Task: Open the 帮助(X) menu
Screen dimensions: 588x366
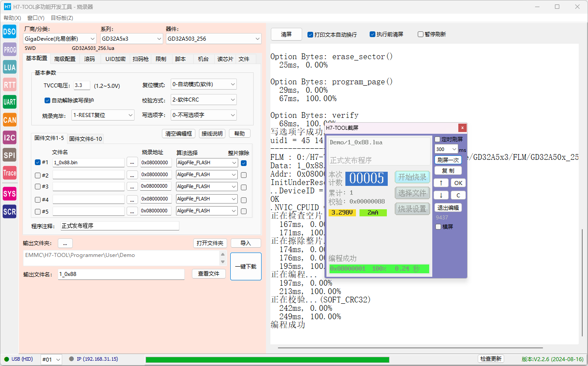Action: [12, 18]
